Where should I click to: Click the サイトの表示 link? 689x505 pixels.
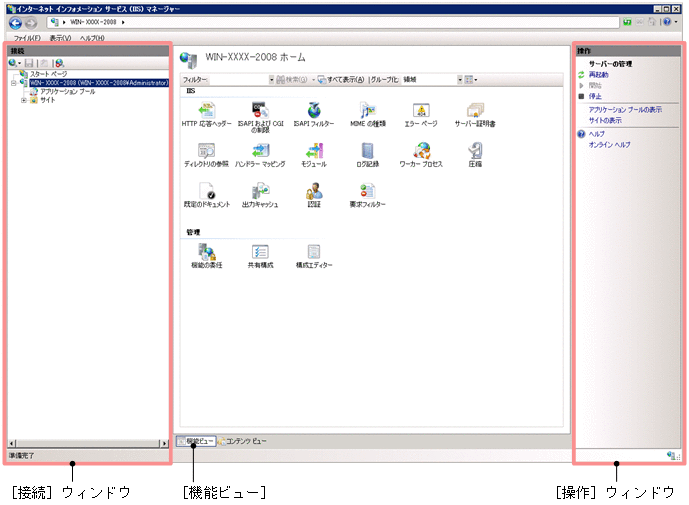pos(605,120)
